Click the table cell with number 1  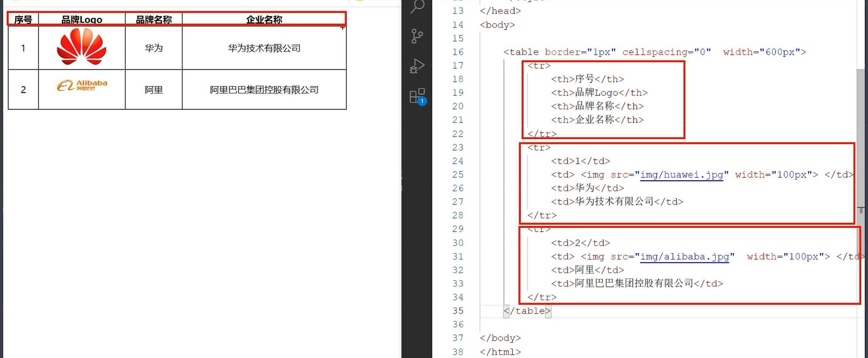coord(23,48)
